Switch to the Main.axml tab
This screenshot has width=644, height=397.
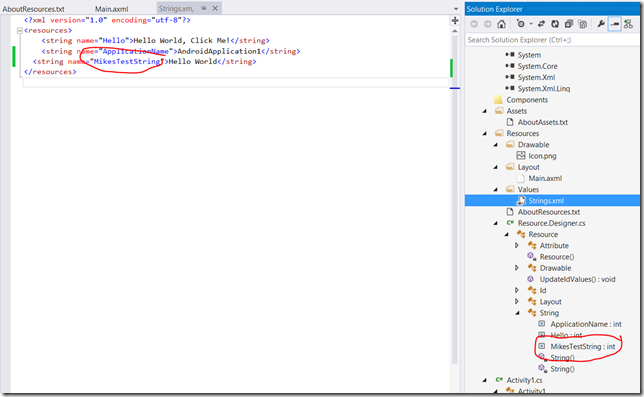[112, 9]
